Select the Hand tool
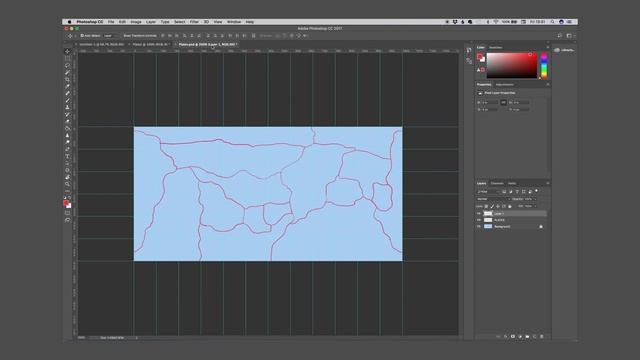 (x=67, y=177)
